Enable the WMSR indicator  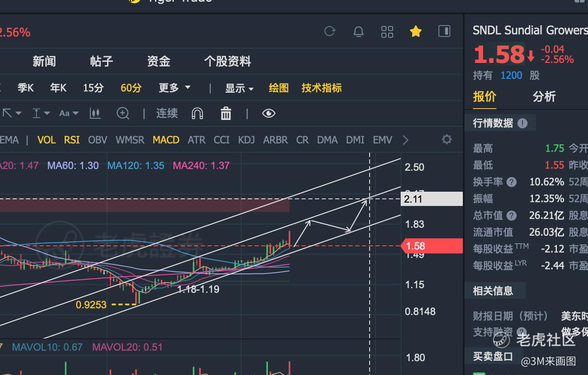[x=130, y=140]
